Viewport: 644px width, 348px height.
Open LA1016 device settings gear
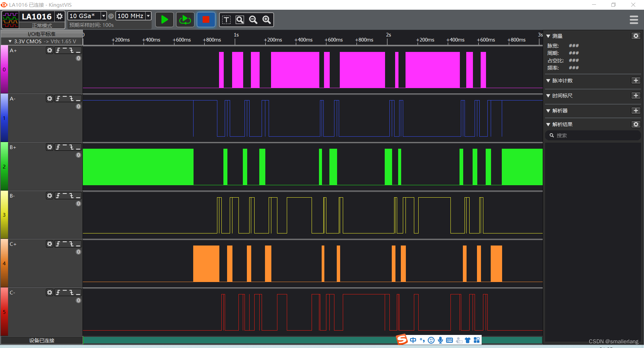[59, 16]
